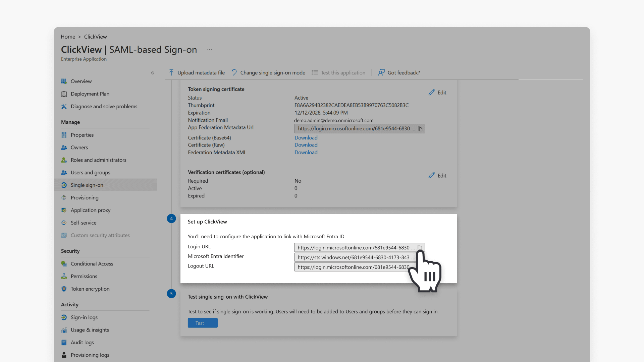Click the Usage & insights chart icon

[64, 330]
